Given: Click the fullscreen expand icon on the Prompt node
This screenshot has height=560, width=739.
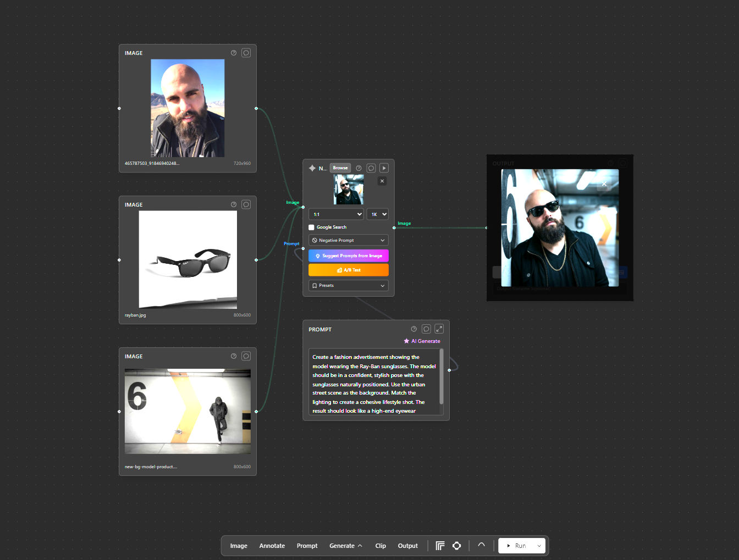Looking at the screenshot, I should (x=439, y=328).
